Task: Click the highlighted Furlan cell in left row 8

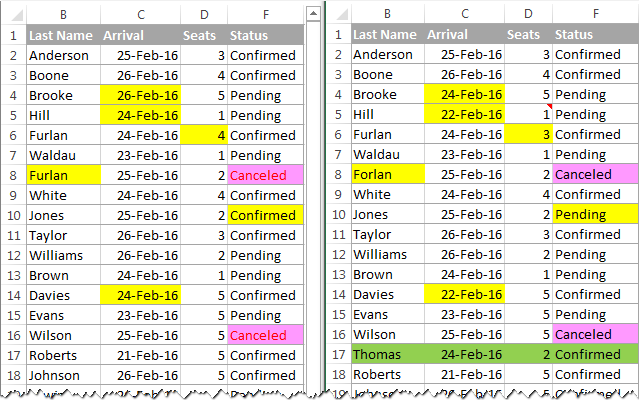Action: click(x=64, y=175)
